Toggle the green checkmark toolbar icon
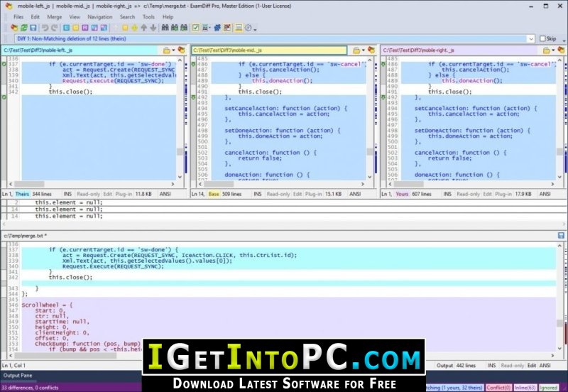This screenshot has width=568, height=392. click(x=196, y=28)
